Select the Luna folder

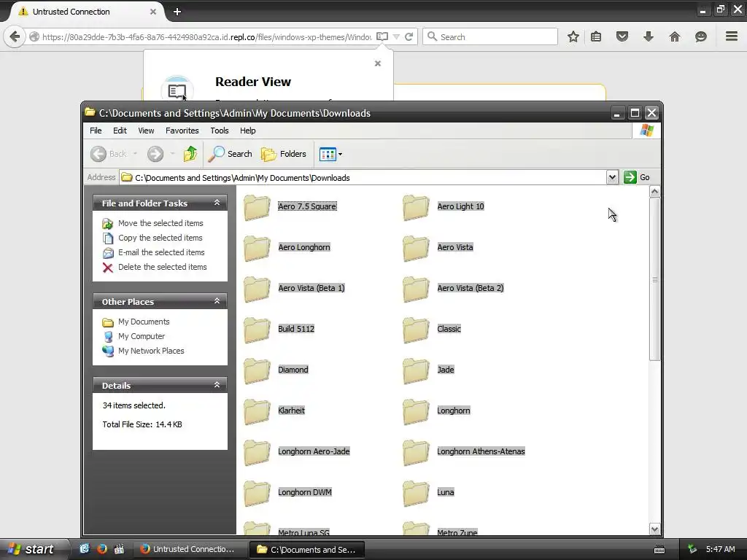point(429,493)
